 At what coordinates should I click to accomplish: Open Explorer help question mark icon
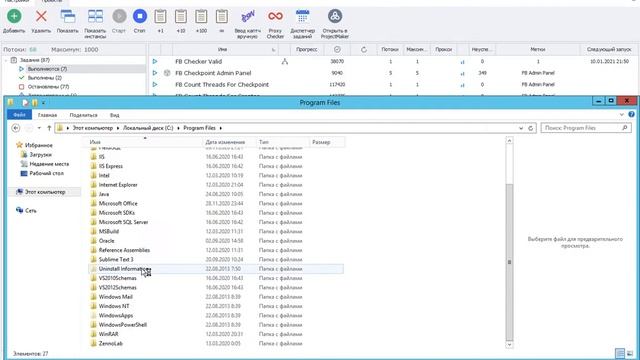tap(631, 115)
